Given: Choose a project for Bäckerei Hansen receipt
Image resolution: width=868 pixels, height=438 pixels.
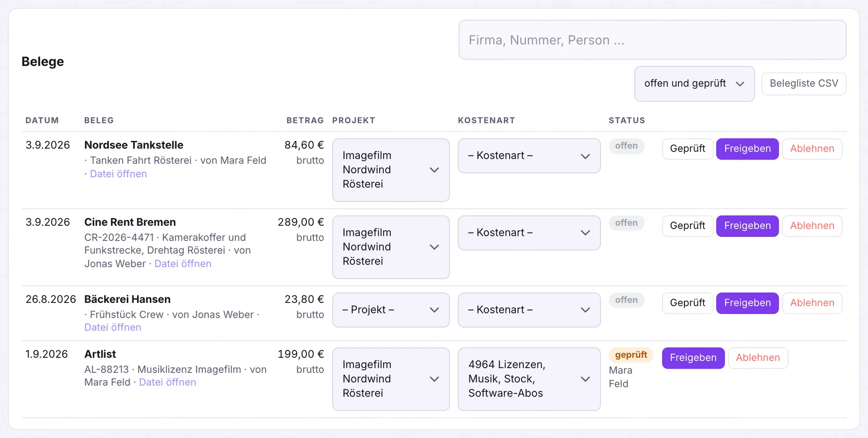Looking at the screenshot, I should [391, 310].
